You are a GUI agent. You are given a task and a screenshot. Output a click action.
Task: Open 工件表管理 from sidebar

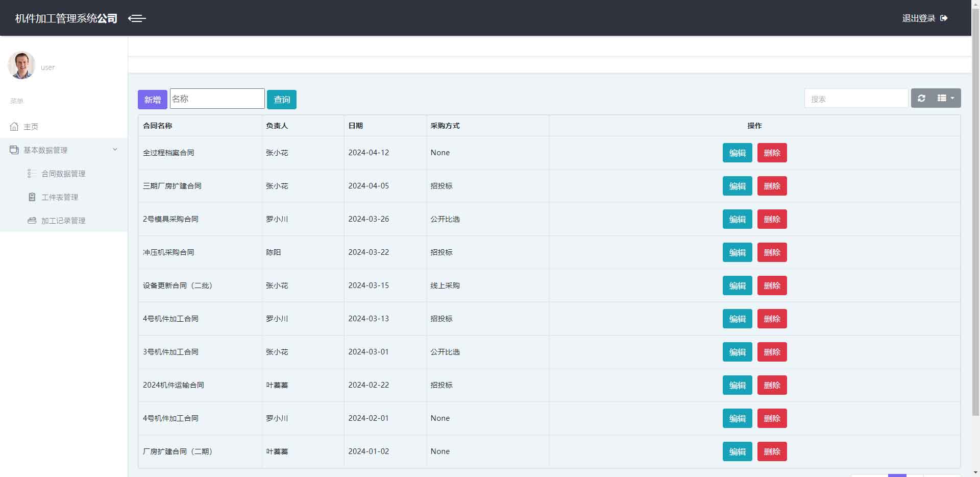60,197
